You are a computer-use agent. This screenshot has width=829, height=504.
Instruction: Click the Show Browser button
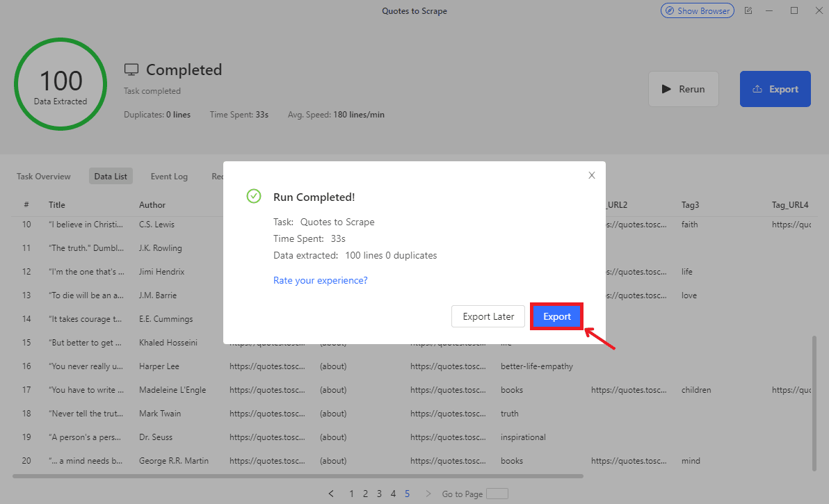point(698,11)
